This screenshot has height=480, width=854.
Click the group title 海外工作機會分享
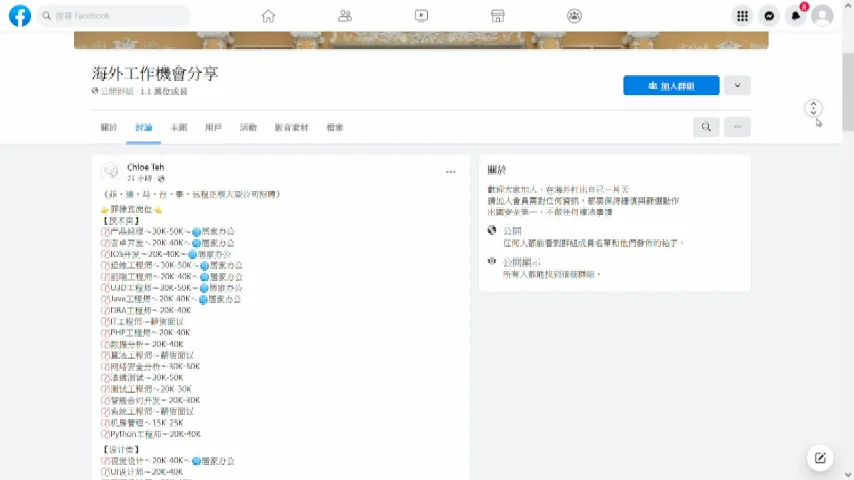click(x=155, y=74)
